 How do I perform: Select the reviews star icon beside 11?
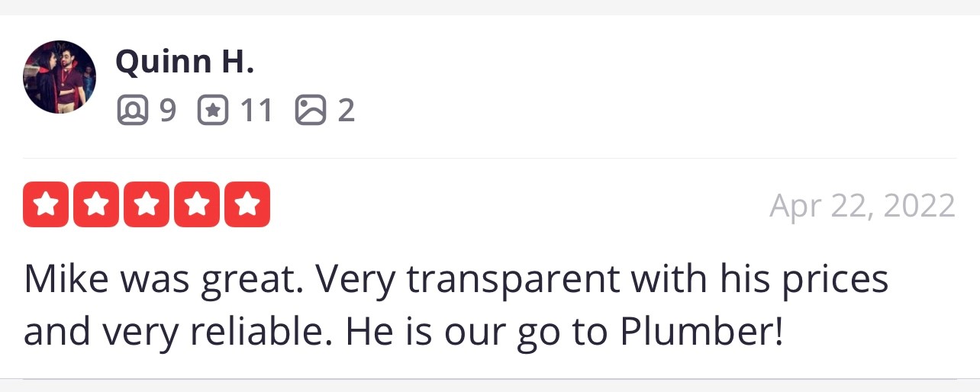(213, 111)
